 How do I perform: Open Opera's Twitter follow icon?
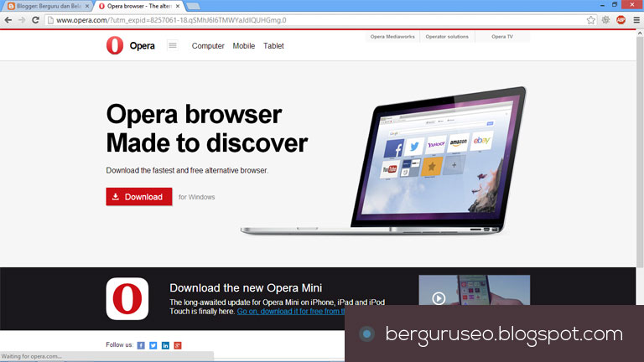point(153,345)
